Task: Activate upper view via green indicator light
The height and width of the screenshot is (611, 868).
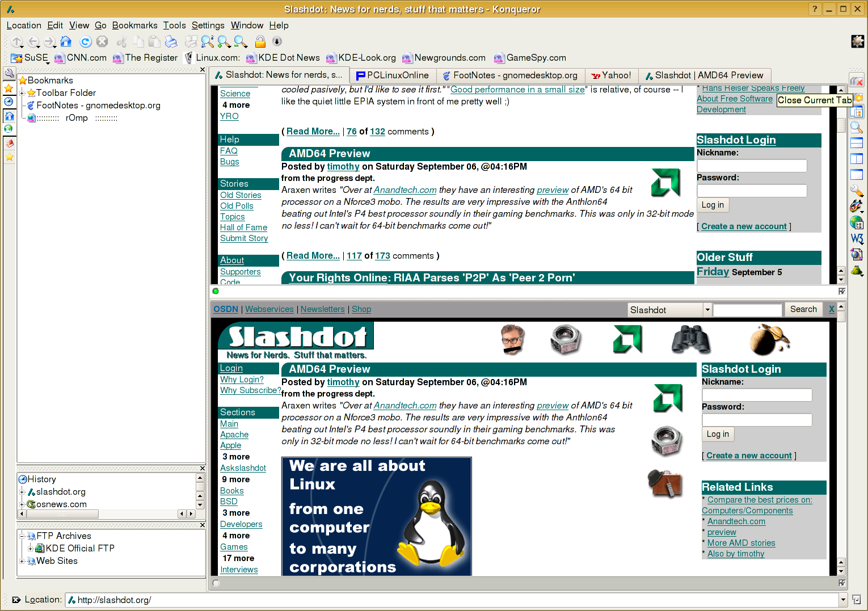Action: pyautogui.click(x=216, y=291)
